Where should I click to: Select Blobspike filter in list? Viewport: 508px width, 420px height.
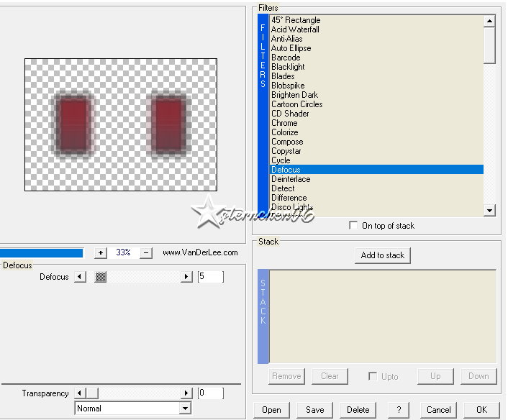pos(288,86)
